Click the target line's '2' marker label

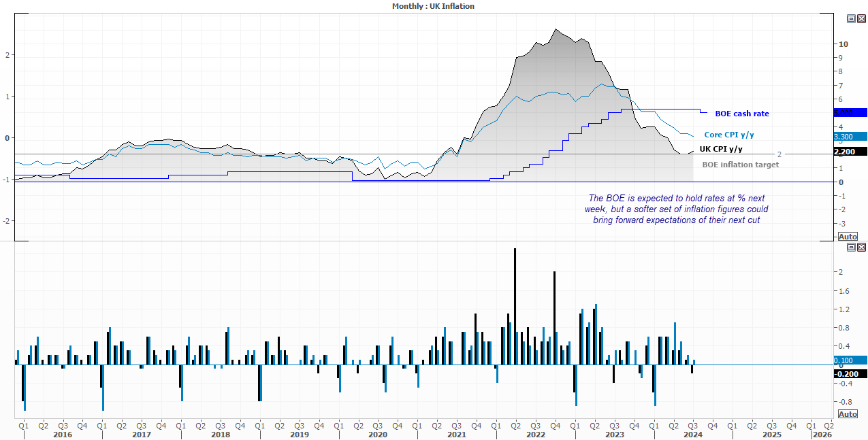(x=779, y=154)
